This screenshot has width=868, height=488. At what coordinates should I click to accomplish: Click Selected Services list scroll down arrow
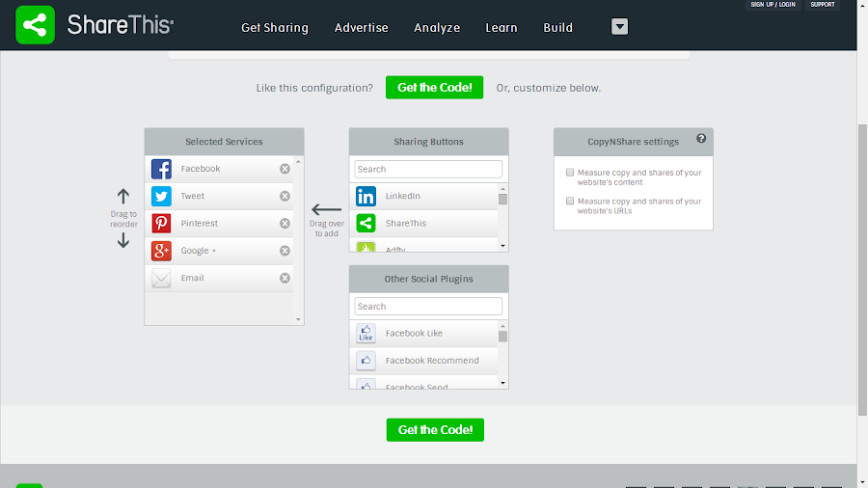(298, 319)
